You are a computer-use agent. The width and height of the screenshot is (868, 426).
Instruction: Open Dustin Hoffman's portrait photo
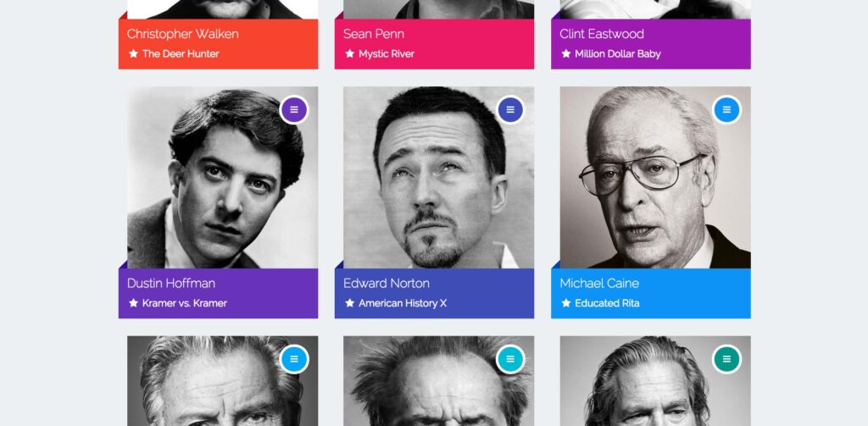(x=223, y=178)
